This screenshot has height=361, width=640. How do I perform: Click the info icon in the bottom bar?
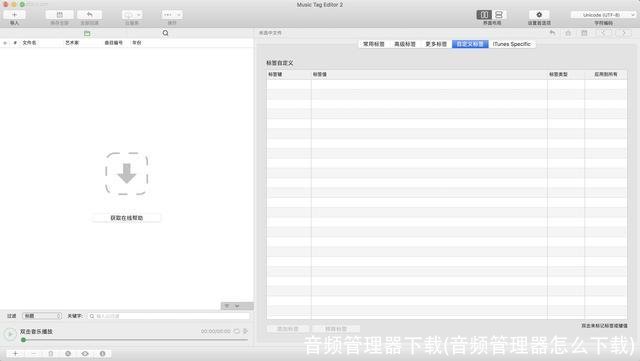click(x=102, y=354)
